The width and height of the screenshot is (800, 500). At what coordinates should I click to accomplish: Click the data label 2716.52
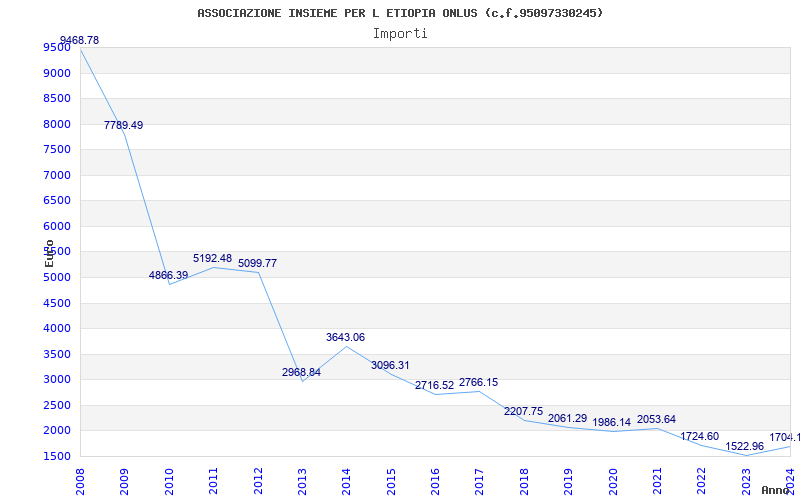point(434,385)
